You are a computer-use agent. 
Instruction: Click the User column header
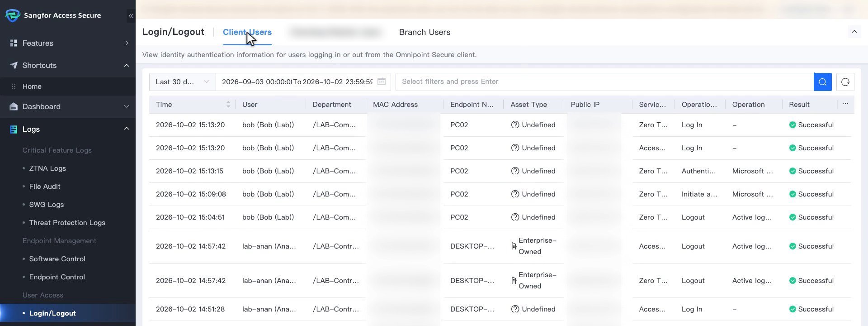tap(250, 105)
